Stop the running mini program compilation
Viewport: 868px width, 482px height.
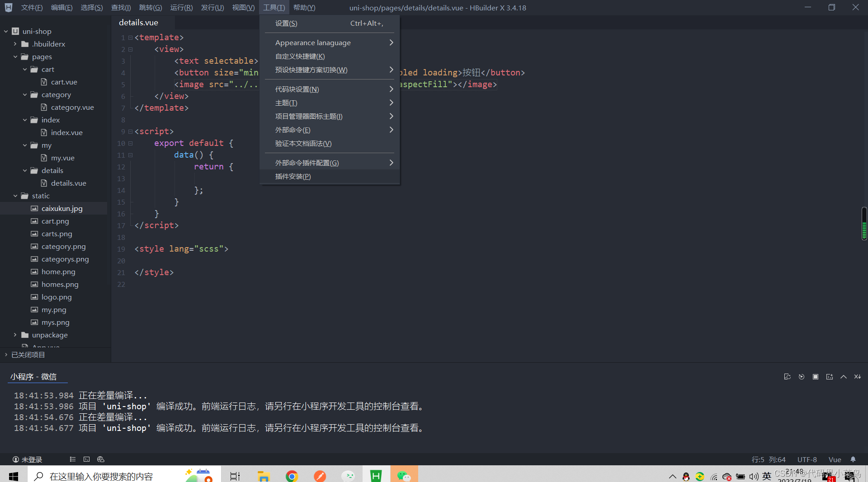pos(816,377)
